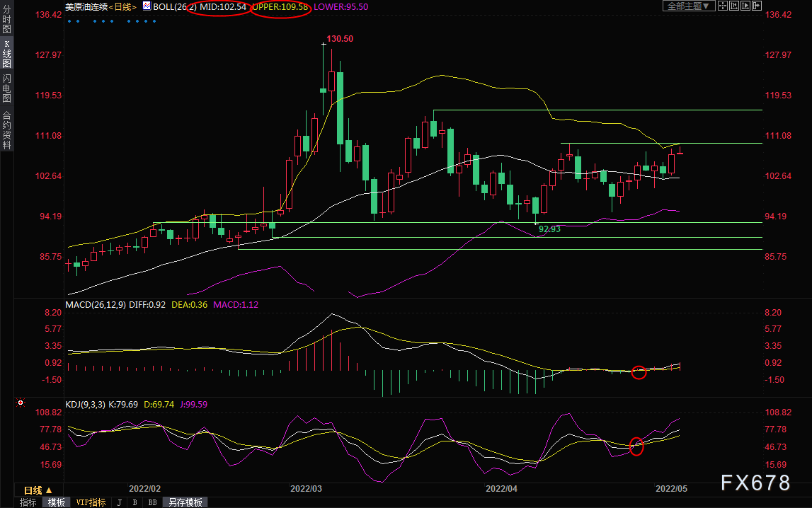Click the K:79.69 value
Image resolution: width=812 pixels, height=508 pixels.
pos(122,404)
